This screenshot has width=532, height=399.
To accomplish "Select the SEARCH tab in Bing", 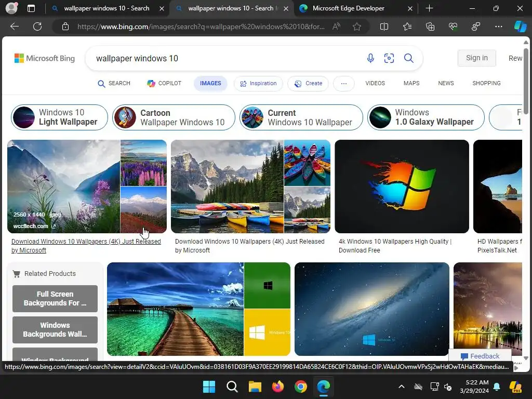I will click(x=114, y=84).
